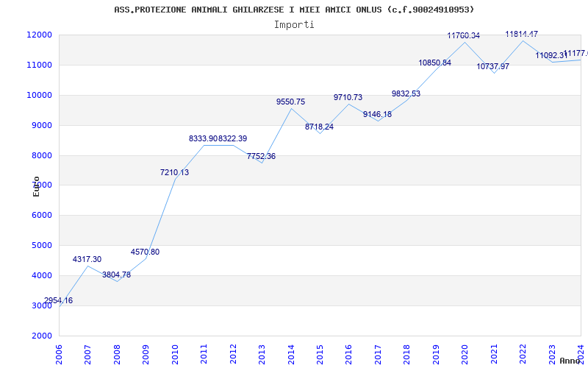Click the Euro axis label
This screenshot has height=368, width=588.
(36, 186)
